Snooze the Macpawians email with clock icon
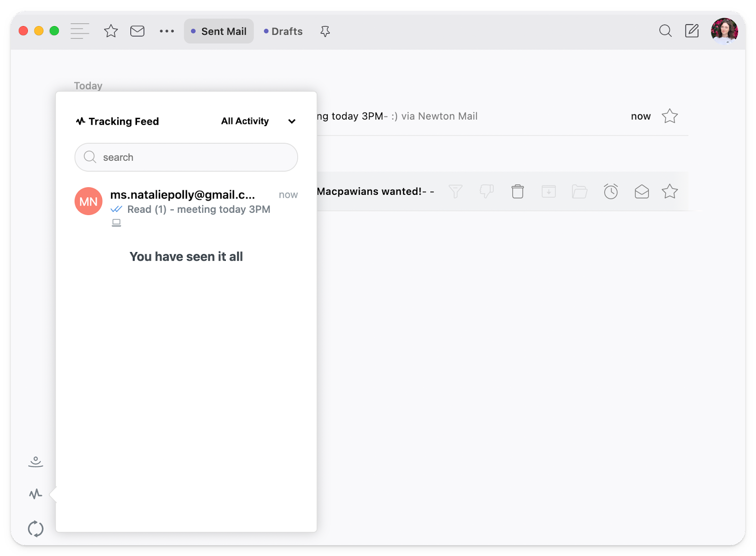Viewport: 756px width, 556px height. click(x=611, y=191)
